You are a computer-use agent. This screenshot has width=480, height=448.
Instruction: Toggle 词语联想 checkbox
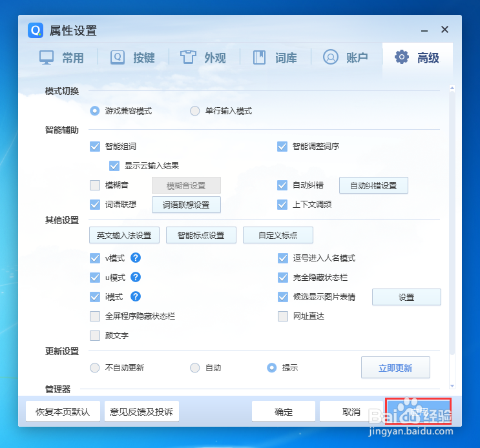pyautogui.click(x=95, y=204)
